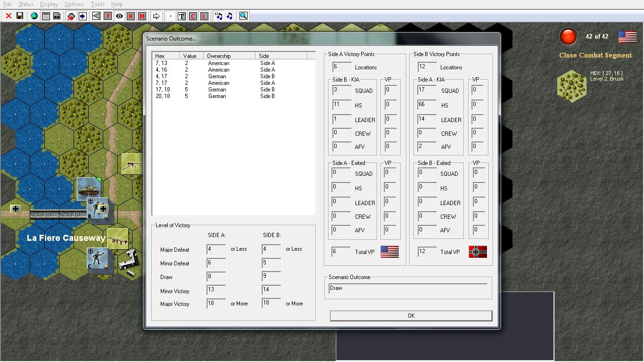Click OK to close Scenario Outcome dialog
The image size is (644, 362).
pos(411,316)
